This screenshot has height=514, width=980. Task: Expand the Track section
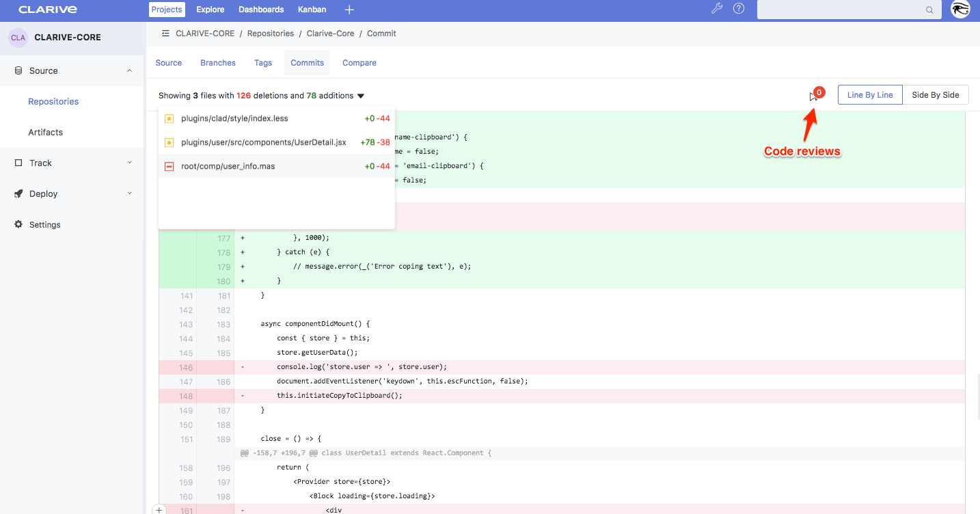pyautogui.click(x=72, y=163)
